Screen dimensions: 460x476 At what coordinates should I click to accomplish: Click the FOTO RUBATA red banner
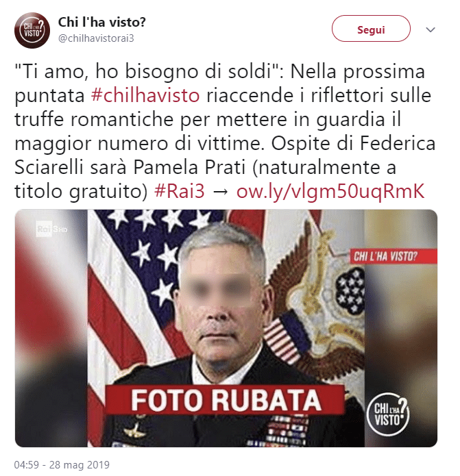click(225, 399)
